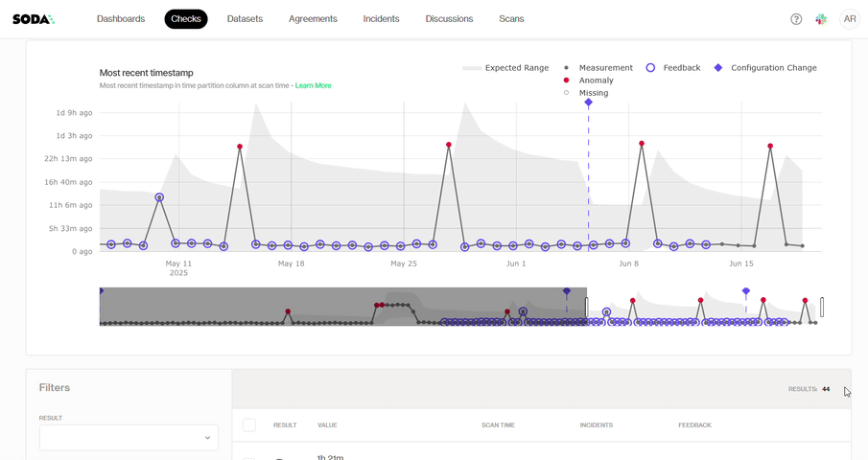Open the Dashboards tab

[x=121, y=19]
